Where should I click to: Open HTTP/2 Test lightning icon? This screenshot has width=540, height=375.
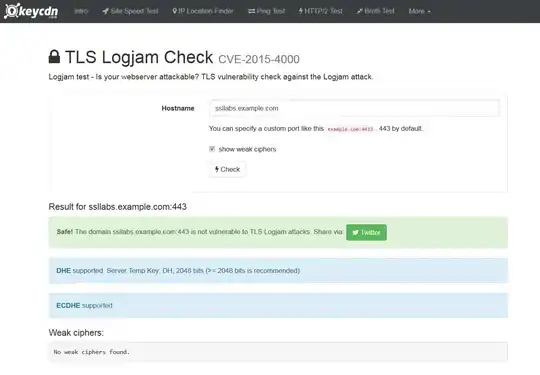[x=301, y=11]
